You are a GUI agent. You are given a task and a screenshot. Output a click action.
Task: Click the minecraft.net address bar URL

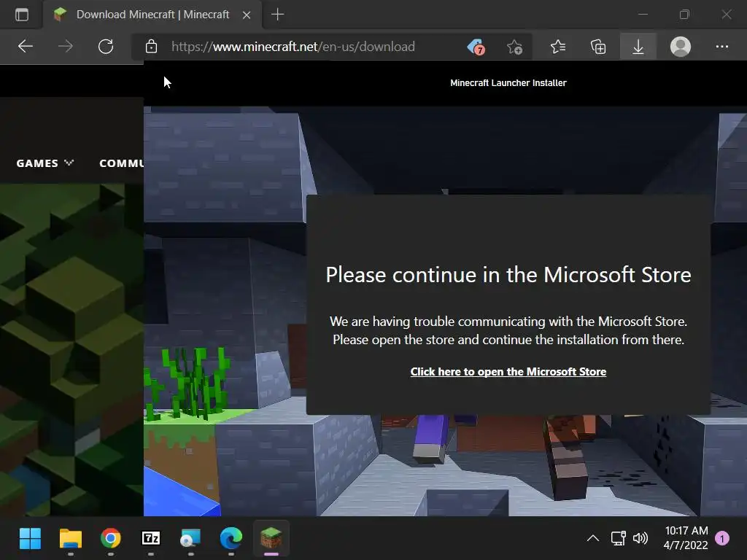tap(293, 47)
